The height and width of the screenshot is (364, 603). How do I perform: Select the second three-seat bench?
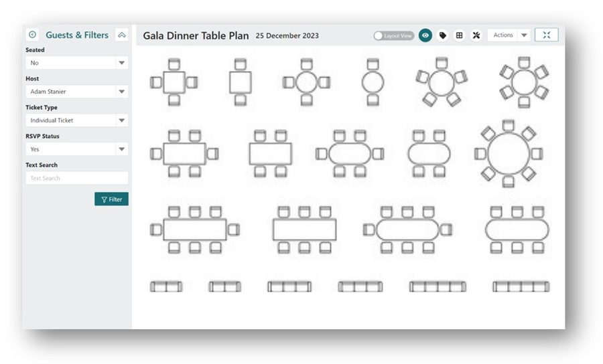point(225,286)
